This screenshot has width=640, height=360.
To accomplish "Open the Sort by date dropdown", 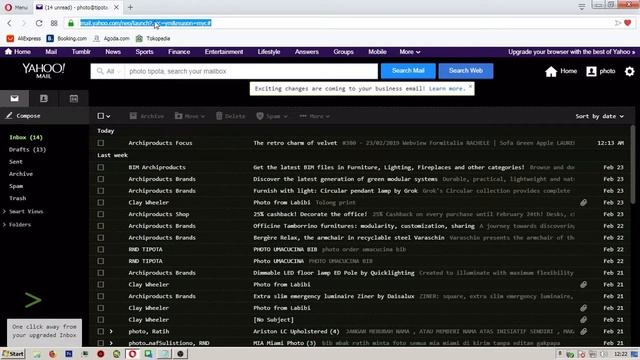I will 600,116.
